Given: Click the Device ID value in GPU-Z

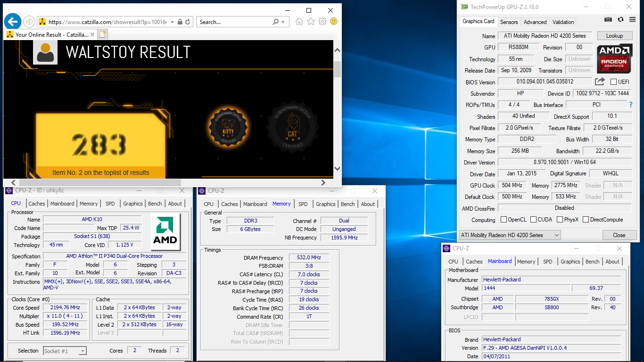Looking at the screenshot, I should coord(602,93).
